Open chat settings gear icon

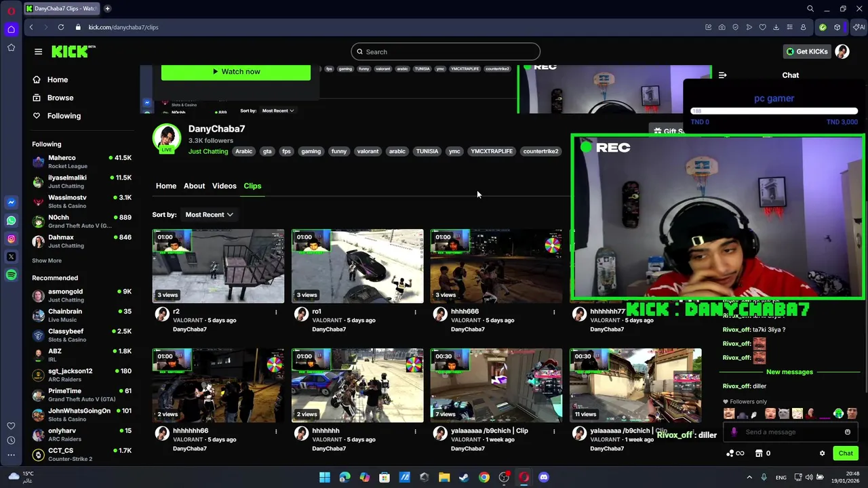[x=822, y=453]
